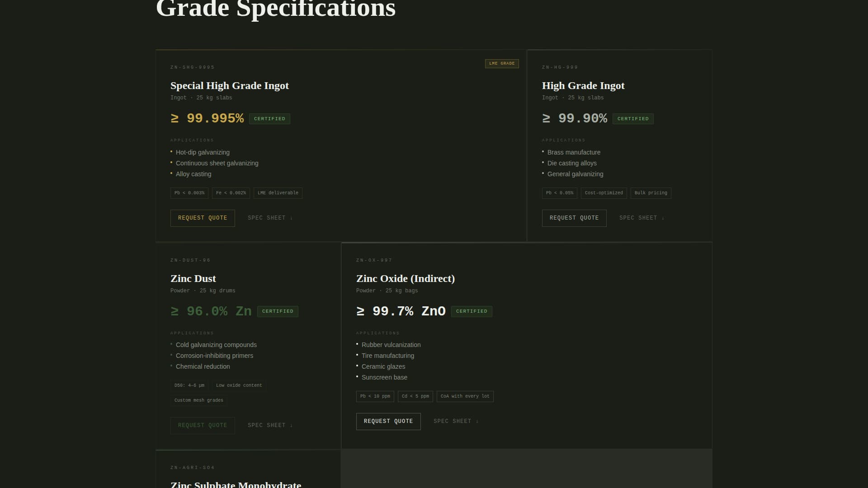Screen dimensions: 868x488
Task: Click the Cost-optimized tag
Action: point(604,193)
